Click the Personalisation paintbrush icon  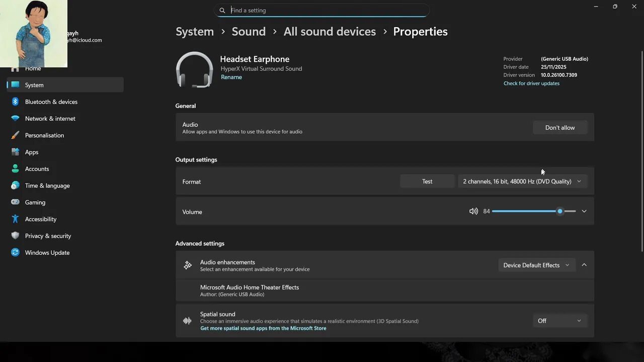coord(15,135)
